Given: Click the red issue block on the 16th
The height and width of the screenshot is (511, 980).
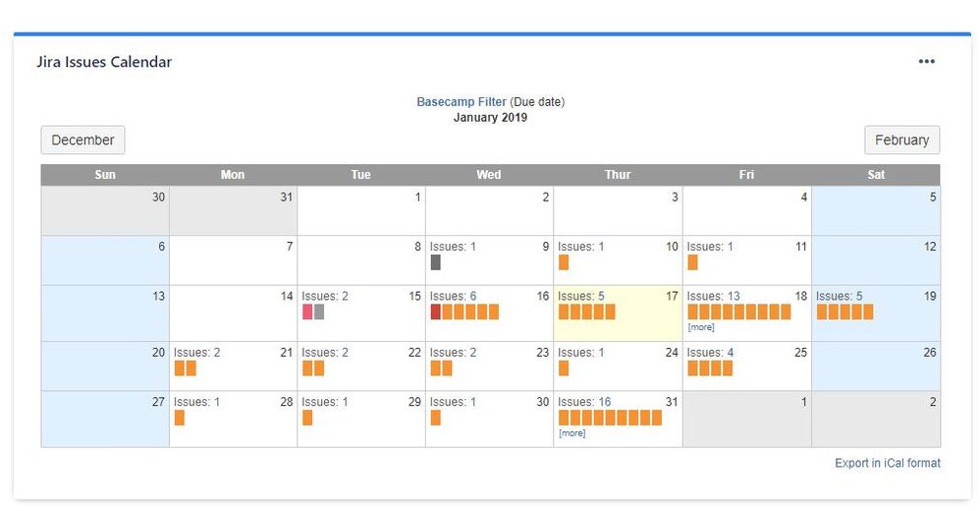Looking at the screenshot, I should pos(436,312).
